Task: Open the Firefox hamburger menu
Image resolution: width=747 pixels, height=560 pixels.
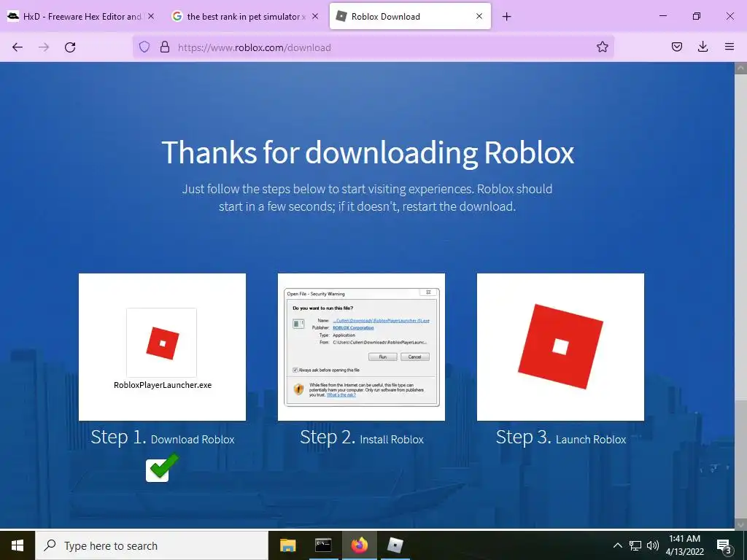Action: coord(729,47)
